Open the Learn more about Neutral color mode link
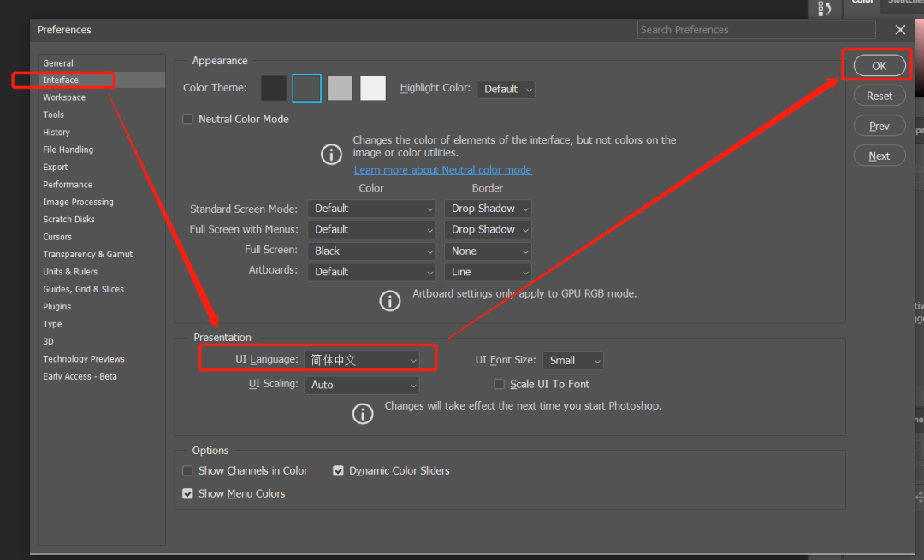 442,170
